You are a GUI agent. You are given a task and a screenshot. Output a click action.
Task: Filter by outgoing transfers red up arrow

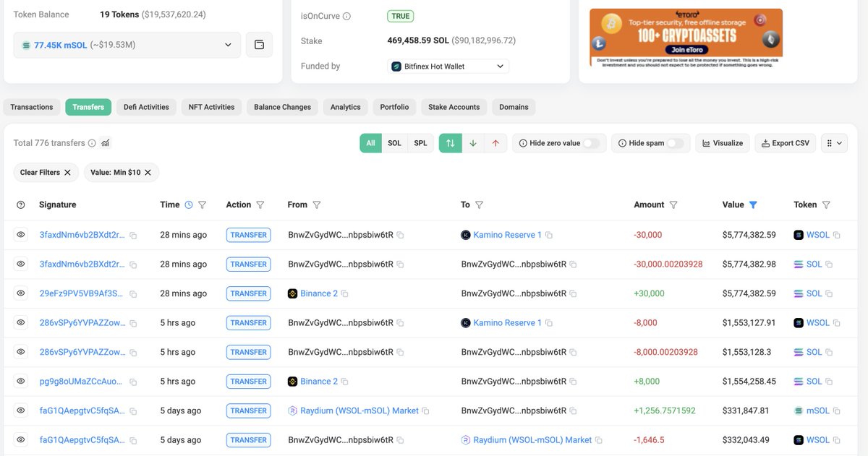pyautogui.click(x=495, y=143)
